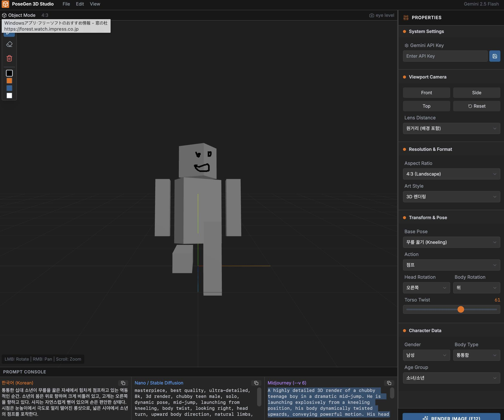
Task: Click the Enter API Key field
Action: pos(445,56)
